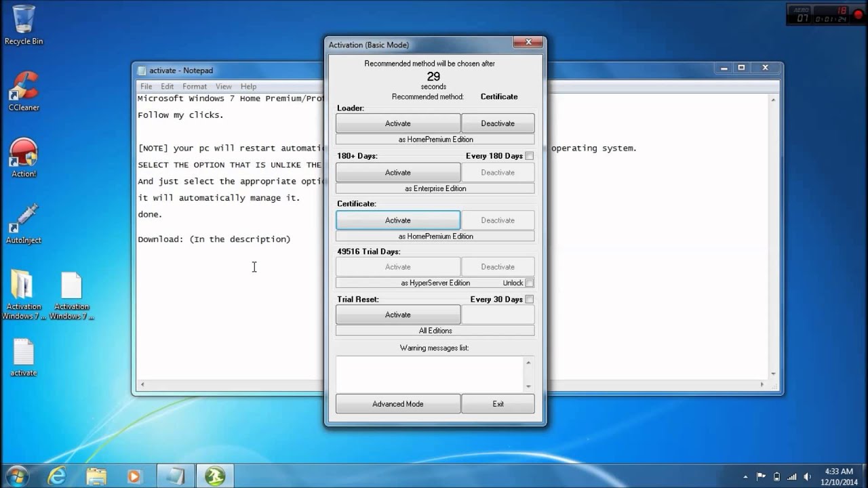Viewport: 868px width, 488px height.
Task: Minimize the Notepad window
Action: [x=724, y=68]
